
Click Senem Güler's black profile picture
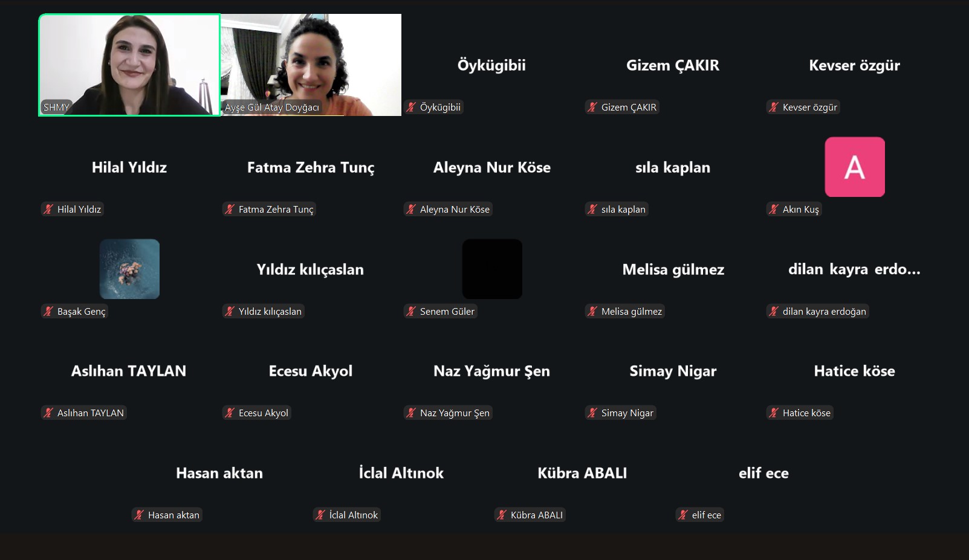point(492,269)
